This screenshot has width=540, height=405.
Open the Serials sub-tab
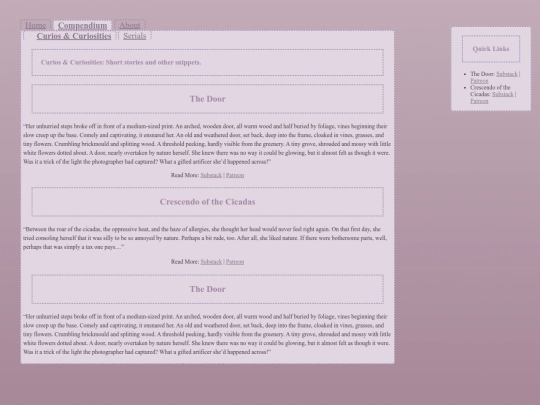click(135, 36)
